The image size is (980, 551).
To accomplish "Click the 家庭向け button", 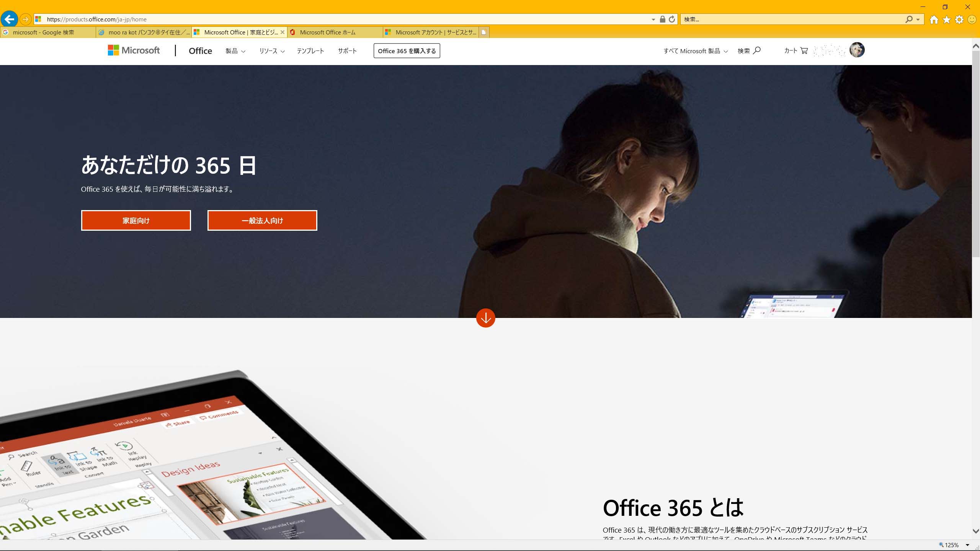I will [x=136, y=220].
